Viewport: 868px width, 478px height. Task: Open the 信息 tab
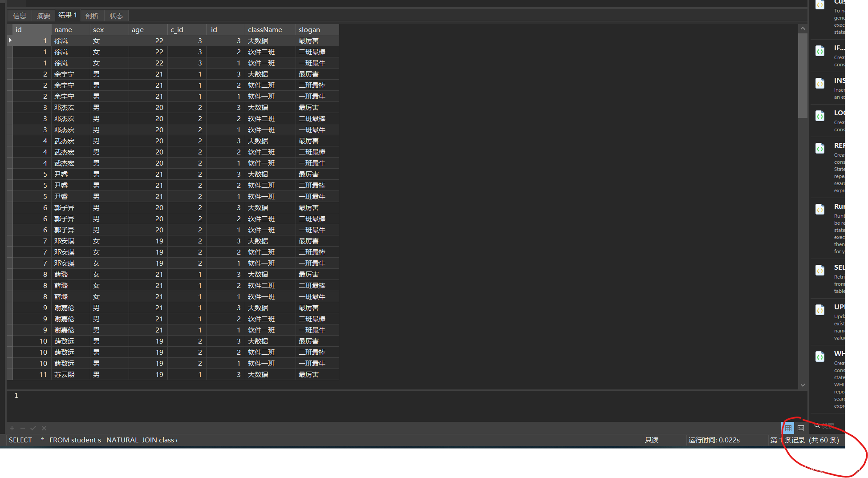point(20,16)
